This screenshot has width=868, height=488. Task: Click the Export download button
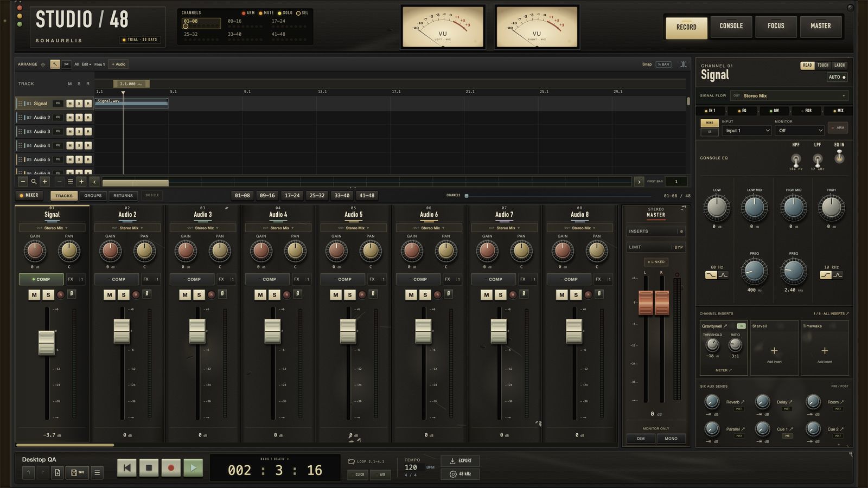[x=460, y=461]
